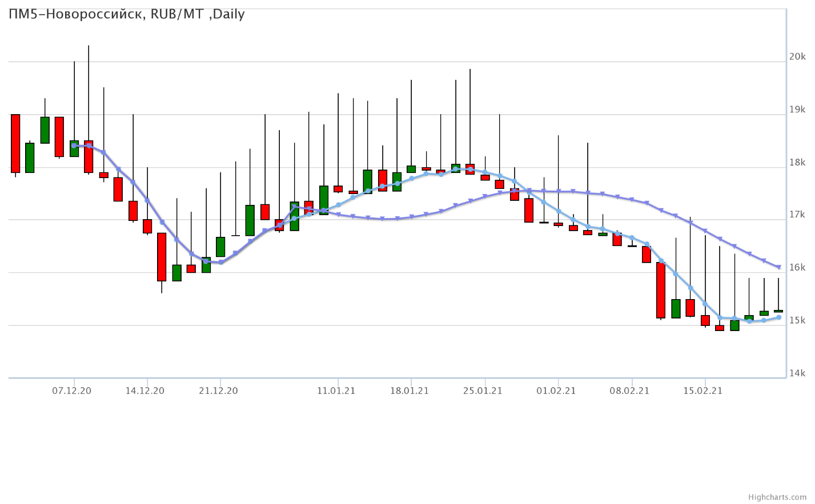Screen dimensions: 815x504
Task: Click the 20k price axis label
Action: [797, 57]
